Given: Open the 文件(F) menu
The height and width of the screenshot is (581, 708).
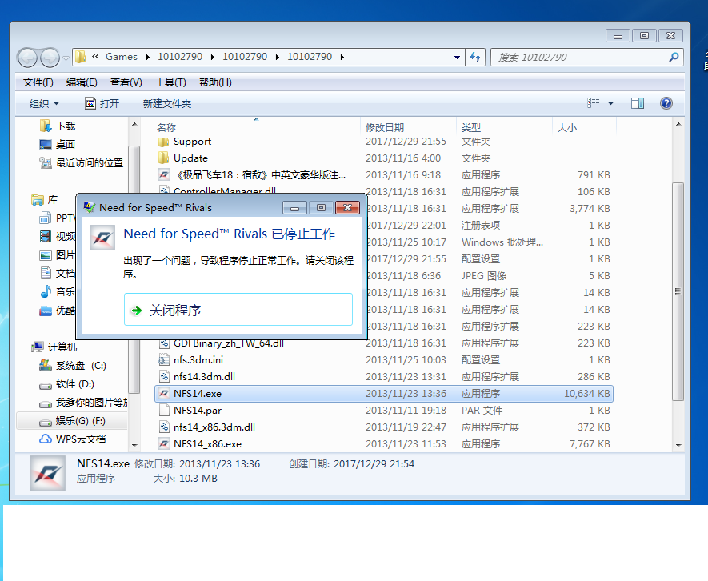Looking at the screenshot, I should 38,82.
